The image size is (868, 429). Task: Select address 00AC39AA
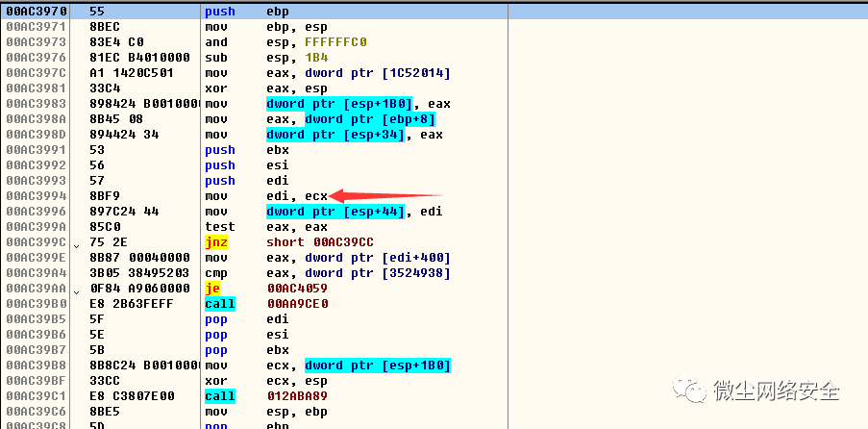click(36, 289)
